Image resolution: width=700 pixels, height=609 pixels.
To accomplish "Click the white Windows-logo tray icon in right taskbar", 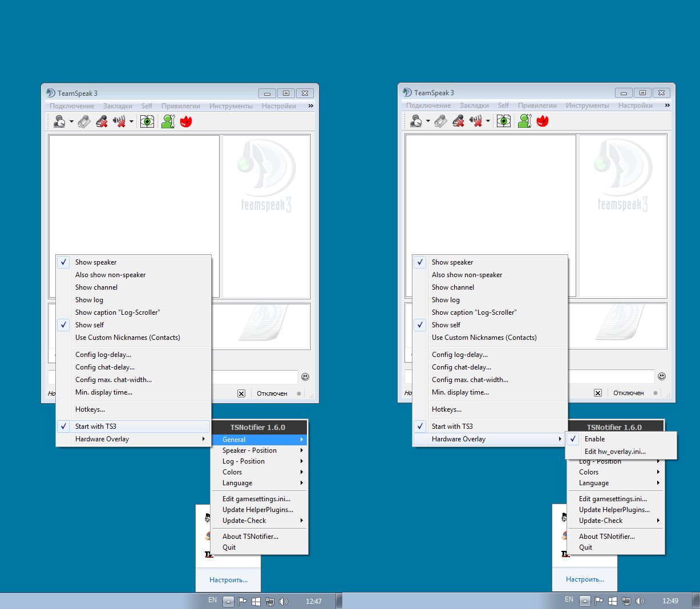I will point(612,601).
